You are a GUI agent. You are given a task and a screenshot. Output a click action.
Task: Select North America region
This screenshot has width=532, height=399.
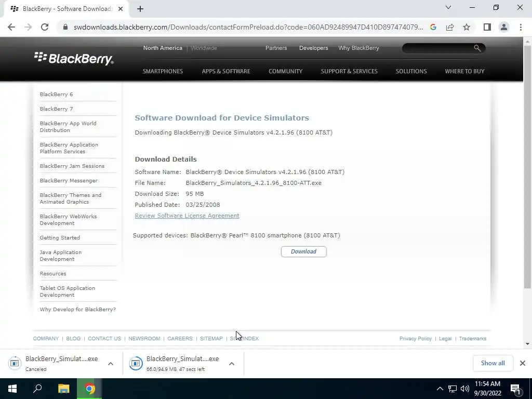click(163, 48)
